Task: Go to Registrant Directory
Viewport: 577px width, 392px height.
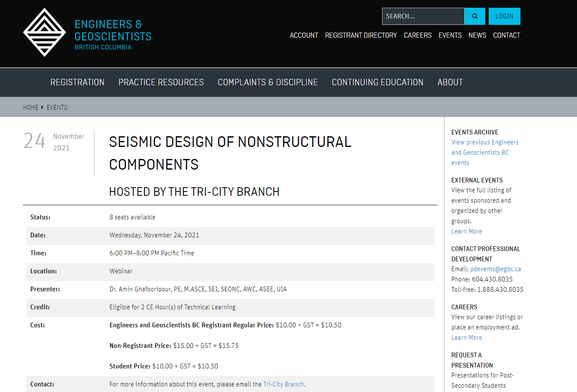Action: (x=361, y=35)
